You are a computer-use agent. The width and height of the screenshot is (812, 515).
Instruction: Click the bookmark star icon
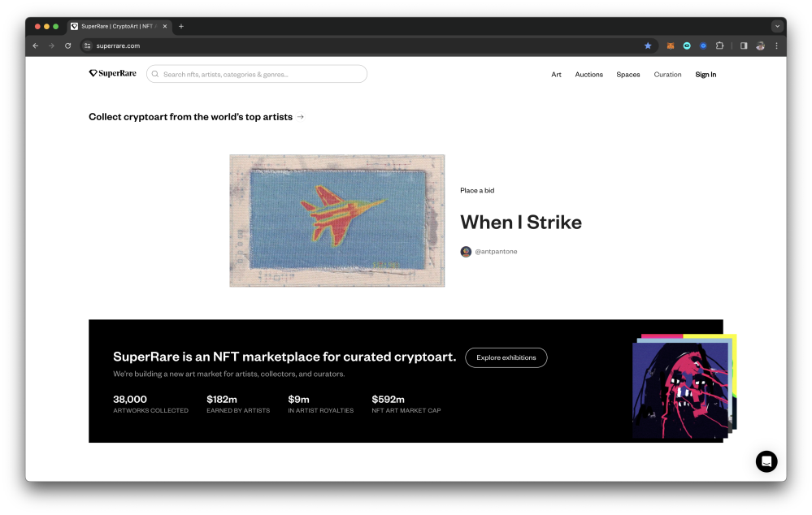[x=648, y=45]
